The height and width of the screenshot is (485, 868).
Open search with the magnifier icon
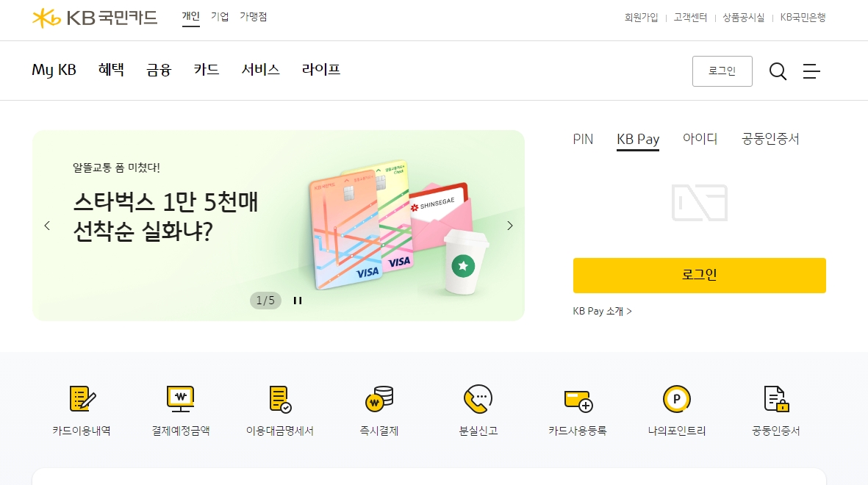point(778,71)
